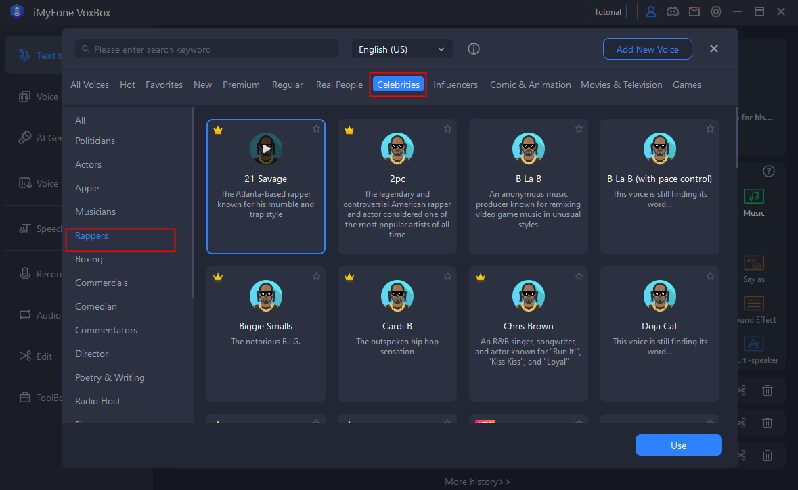The image size is (798, 490).
Task: Select the Cardi B voice avatar
Action: coord(397,296)
